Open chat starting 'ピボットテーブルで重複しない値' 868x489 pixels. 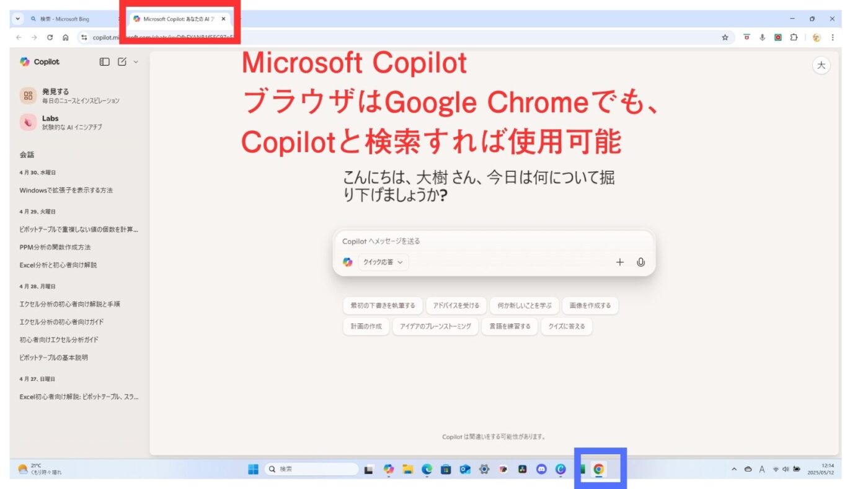(x=79, y=230)
